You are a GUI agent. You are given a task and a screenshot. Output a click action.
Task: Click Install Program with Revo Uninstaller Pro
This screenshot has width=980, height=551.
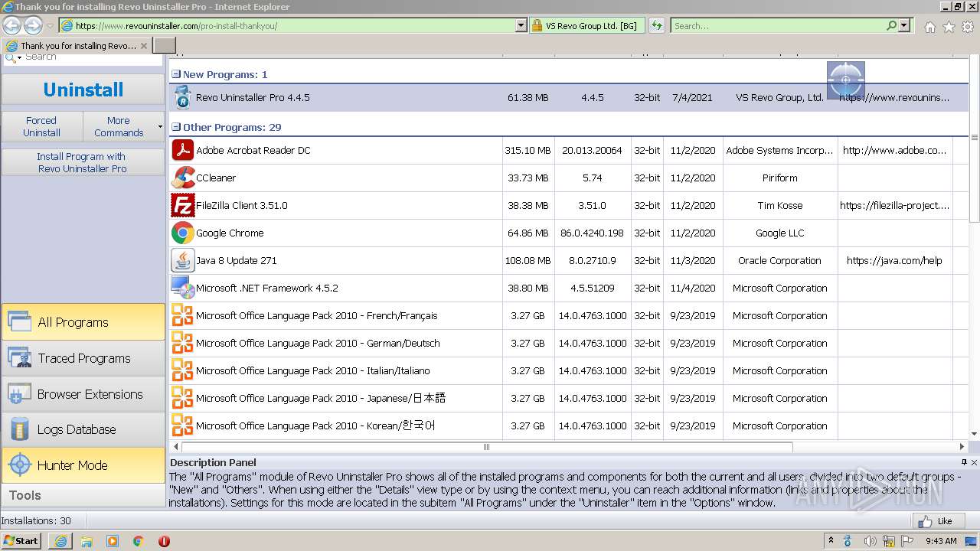[83, 162]
